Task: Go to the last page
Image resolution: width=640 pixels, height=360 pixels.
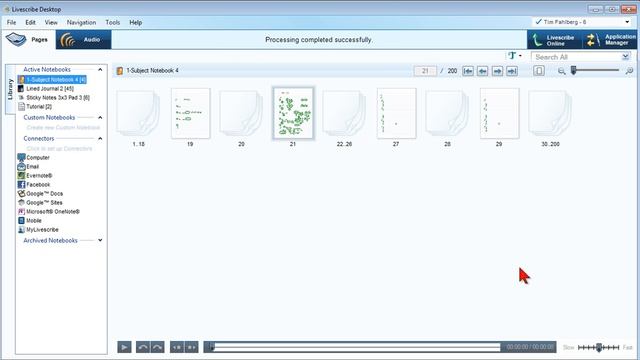Action: point(512,71)
